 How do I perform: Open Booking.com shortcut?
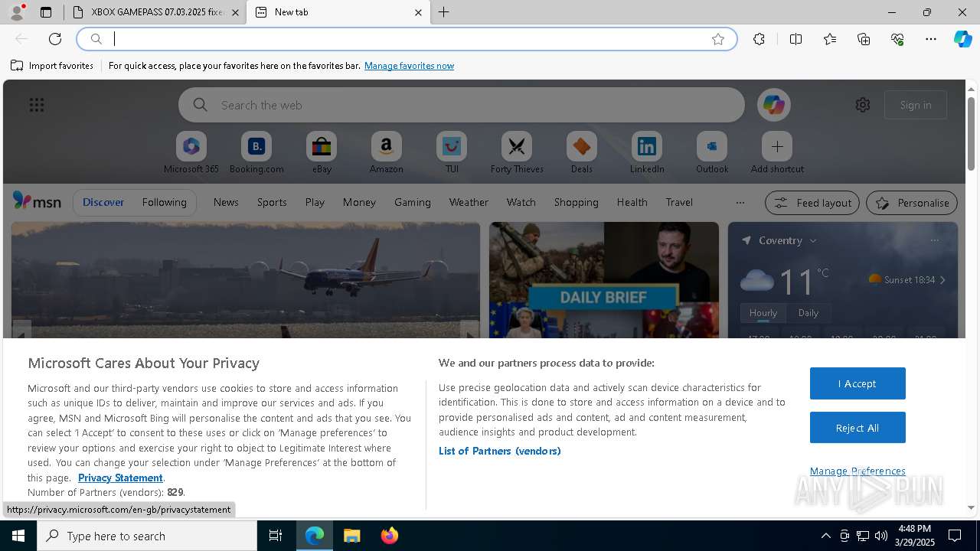point(256,152)
